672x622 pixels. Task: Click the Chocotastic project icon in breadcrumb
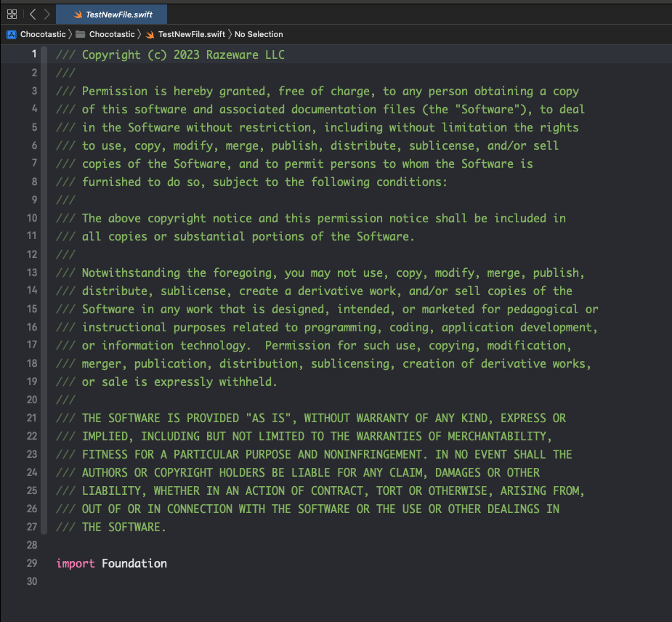point(12,34)
